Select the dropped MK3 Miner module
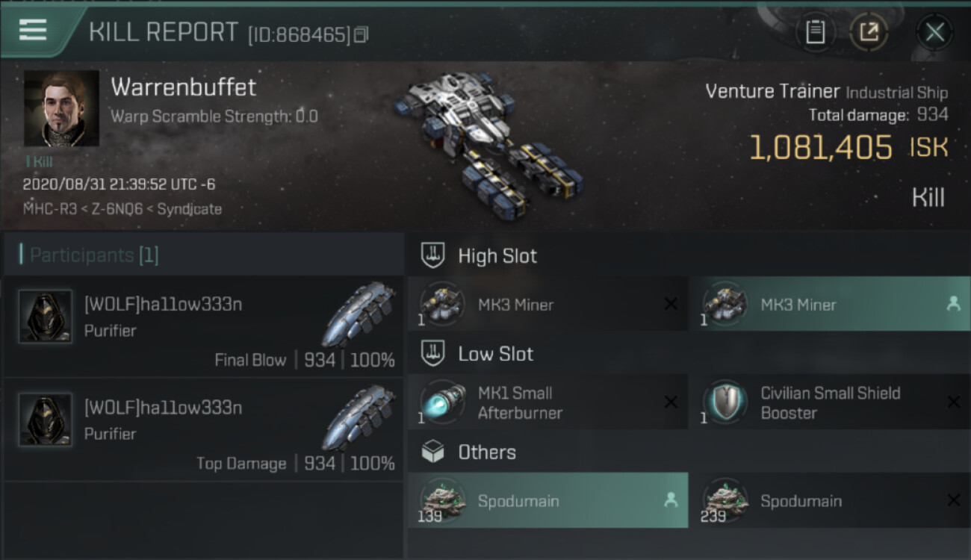 pos(829,304)
